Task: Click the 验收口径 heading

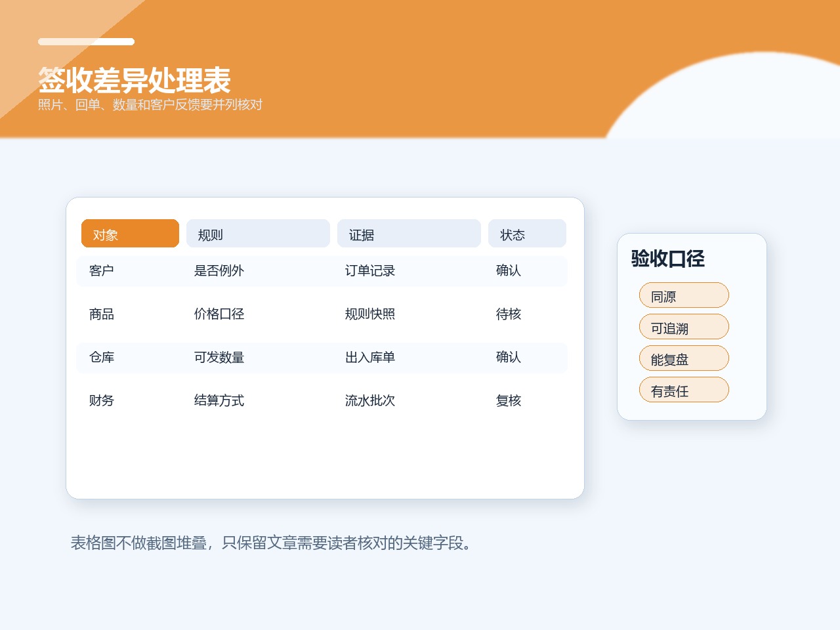Action: [x=668, y=259]
